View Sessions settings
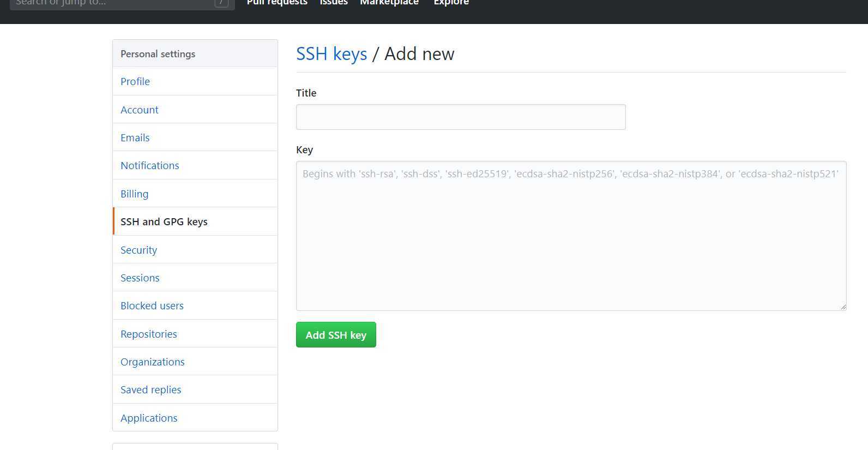The width and height of the screenshot is (868, 450). [195, 278]
